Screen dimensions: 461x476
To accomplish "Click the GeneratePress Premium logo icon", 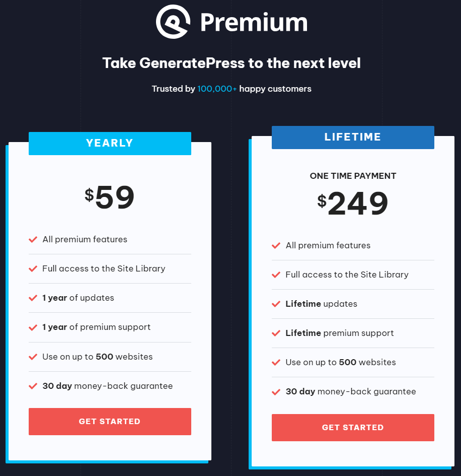I will click(x=173, y=21).
